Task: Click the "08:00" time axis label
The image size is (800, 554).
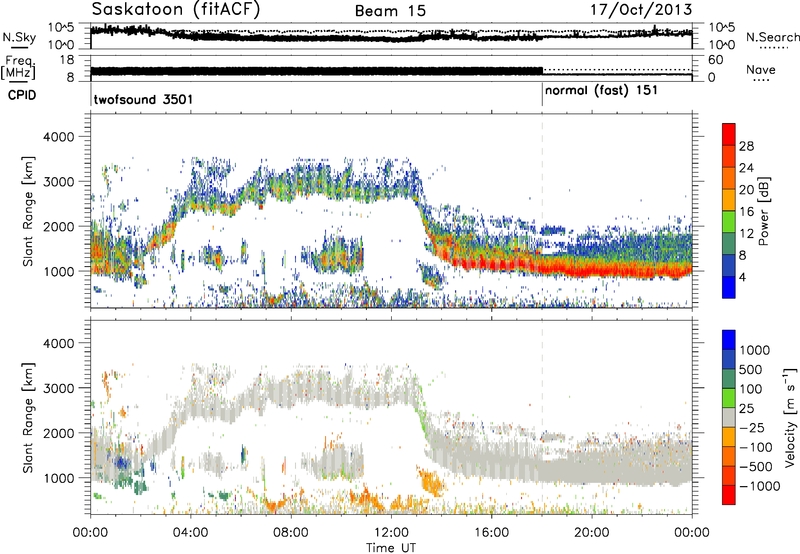Action: click(291, 533)
